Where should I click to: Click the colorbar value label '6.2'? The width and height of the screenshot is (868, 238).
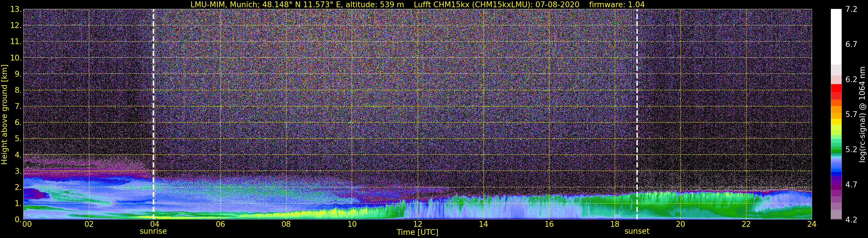pyautogui.click(x=851, y=79)
